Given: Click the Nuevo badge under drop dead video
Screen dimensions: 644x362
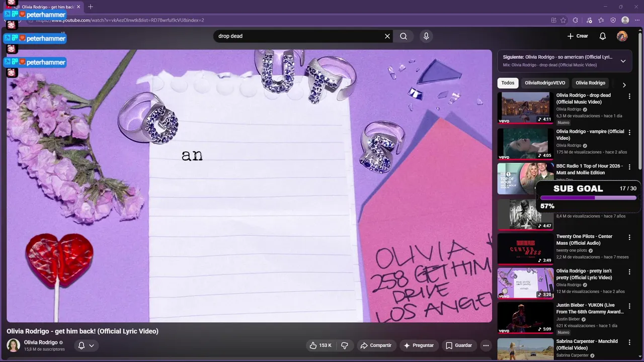Looking at the screenshot, I should point(563,123).
